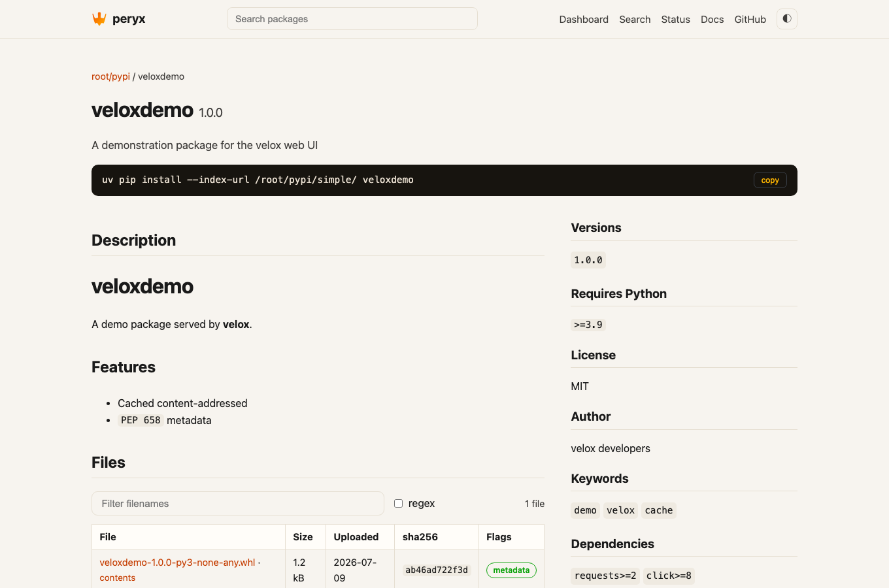Click the sha256 hash ab46ad722f3d

[437, 570]
